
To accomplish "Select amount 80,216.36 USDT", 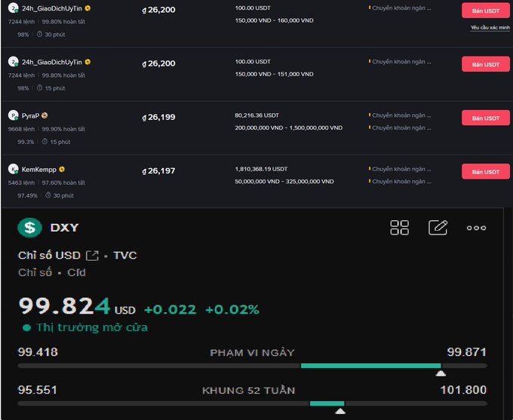I will [x=256, y=115].
